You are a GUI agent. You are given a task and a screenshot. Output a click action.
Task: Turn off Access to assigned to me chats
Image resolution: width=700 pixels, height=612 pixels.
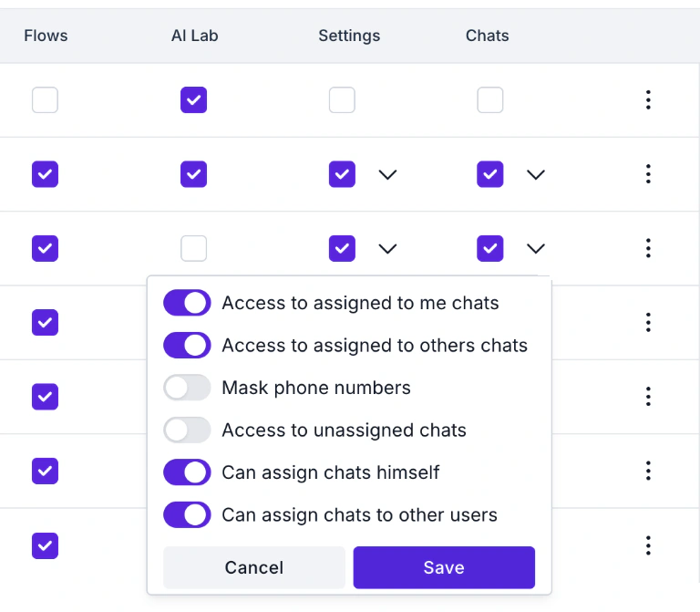point(187,303)
